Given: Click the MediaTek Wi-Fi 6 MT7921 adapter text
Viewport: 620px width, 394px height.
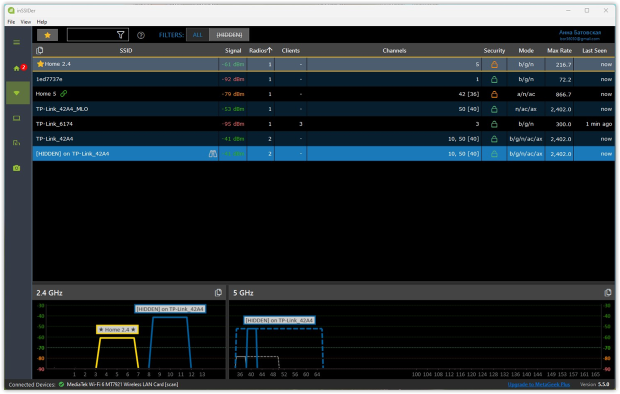Looking at the screenshot, I should [x=122, y=385].
